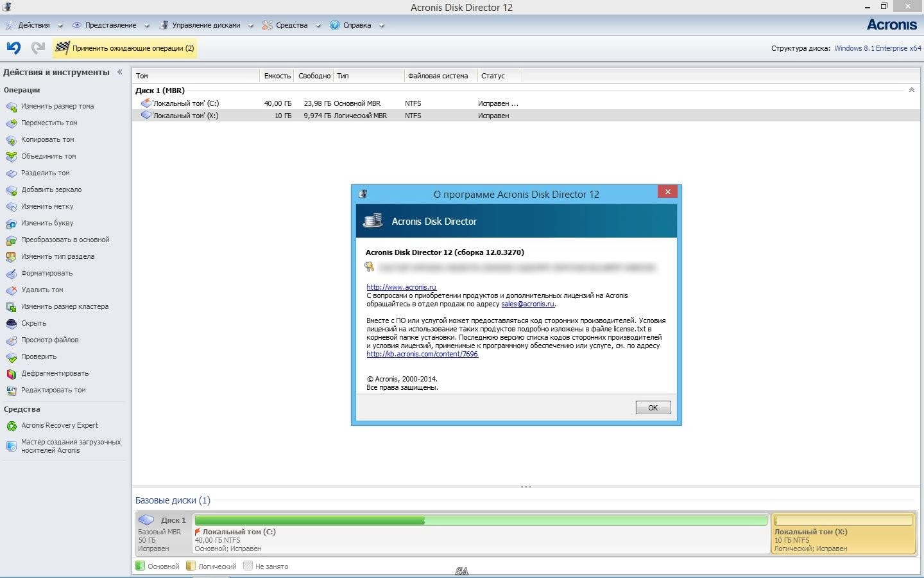Click the 'Объединить том' icon
This screenshot has height=578, width=924.
coord(11,157)
